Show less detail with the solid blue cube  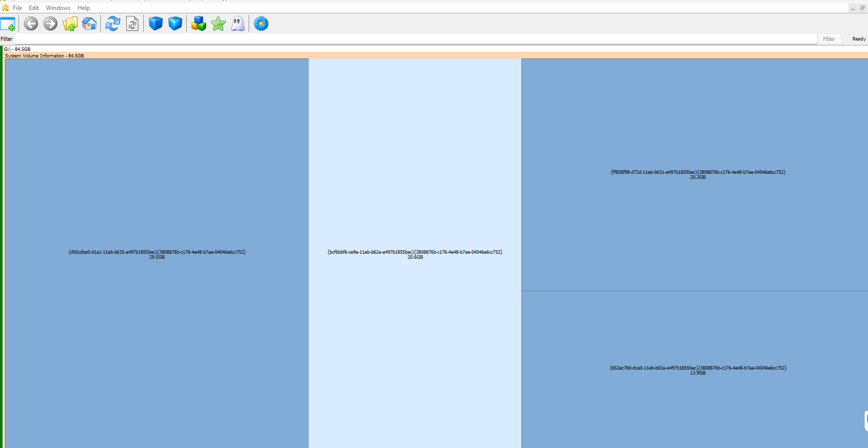tap(156, 23)
